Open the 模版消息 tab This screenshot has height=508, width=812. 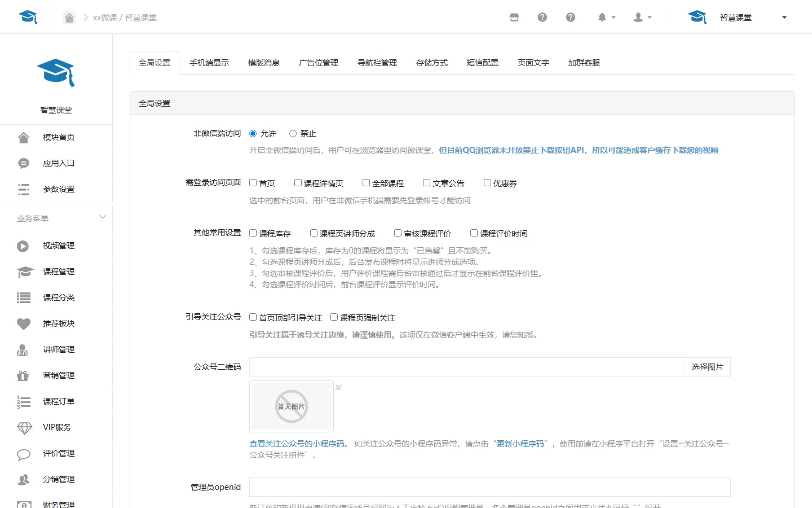tap(264, 63)
